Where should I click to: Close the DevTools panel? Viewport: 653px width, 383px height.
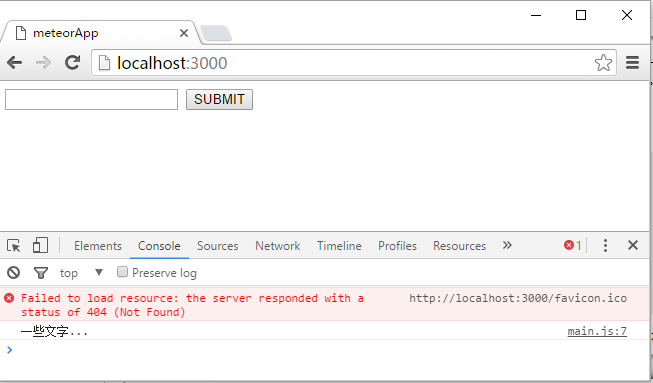pyautogui.click(x=633, y=245)
